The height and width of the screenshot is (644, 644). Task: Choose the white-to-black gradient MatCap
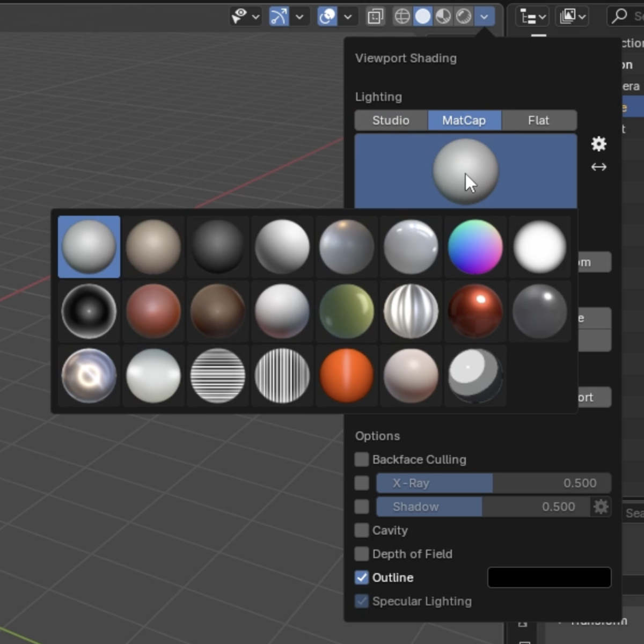point(282,247)
